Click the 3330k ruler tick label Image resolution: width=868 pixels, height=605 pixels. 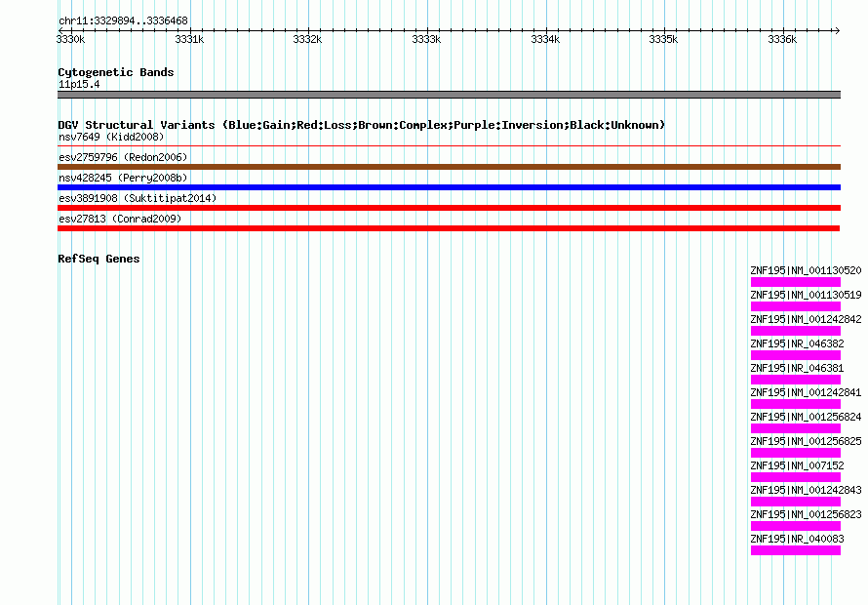[71, 39]
